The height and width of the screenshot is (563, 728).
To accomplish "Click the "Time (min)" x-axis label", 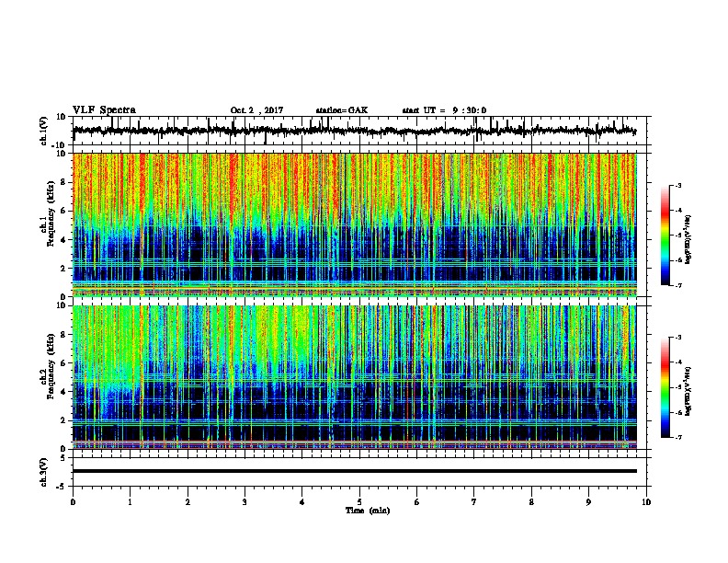I will tap(368, 511).
